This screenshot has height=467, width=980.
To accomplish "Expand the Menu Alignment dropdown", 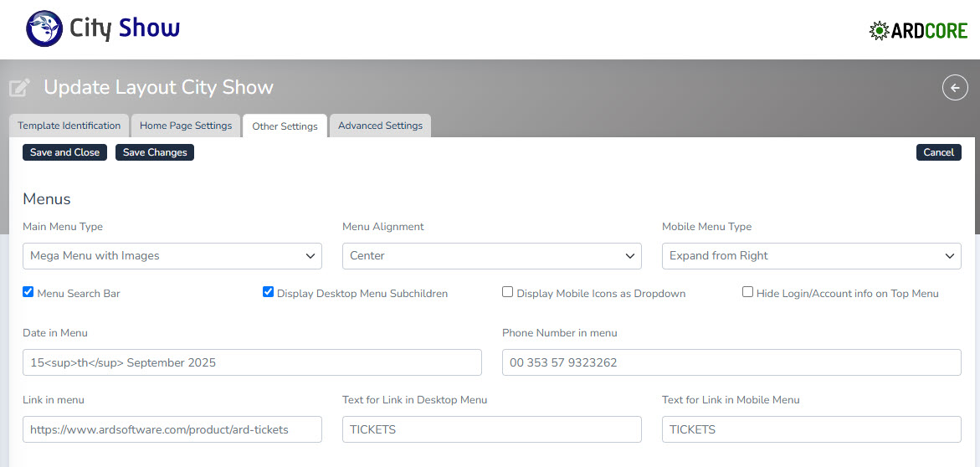I will click(492, 256).
